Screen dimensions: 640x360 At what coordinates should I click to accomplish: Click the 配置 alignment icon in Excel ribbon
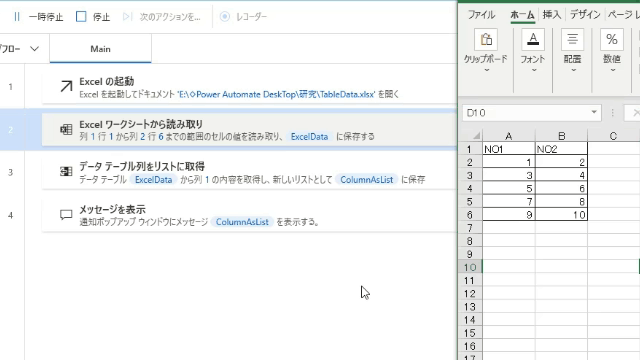pos(572,39)
